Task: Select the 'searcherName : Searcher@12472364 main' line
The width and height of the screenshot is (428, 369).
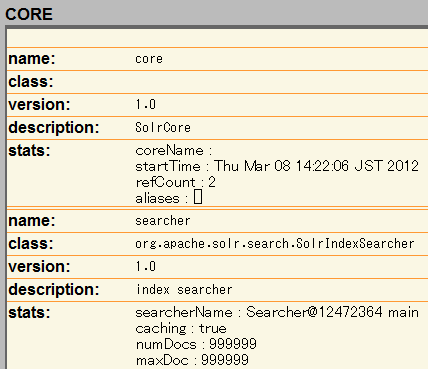Action: pos(277,312)
